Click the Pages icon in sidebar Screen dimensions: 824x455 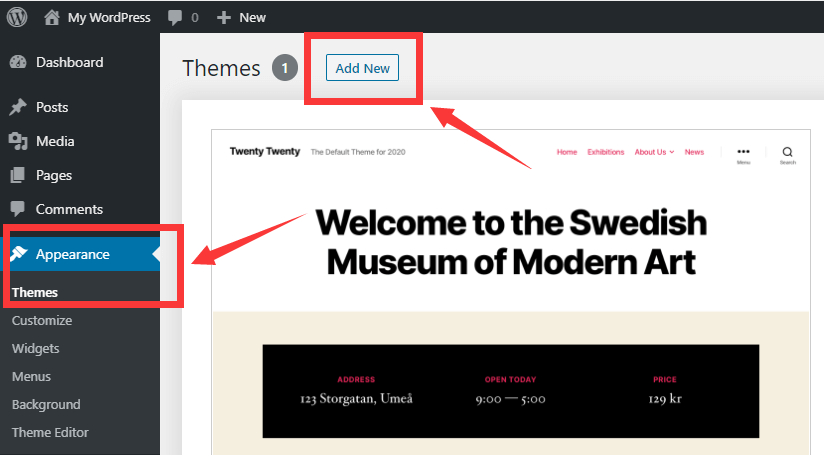[18, 175]
